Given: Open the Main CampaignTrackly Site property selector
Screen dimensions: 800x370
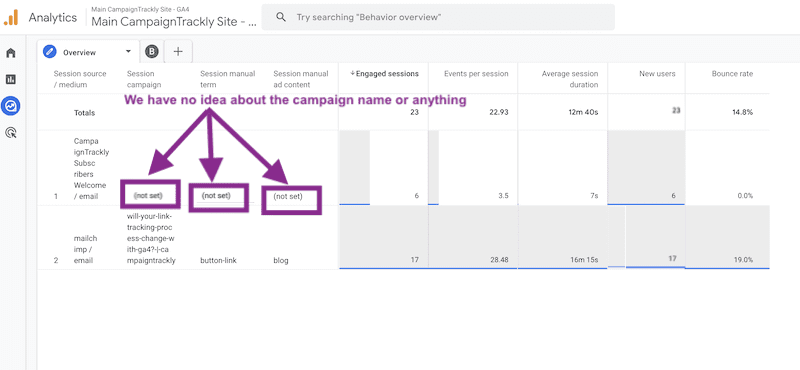Looking at the screenshot, I should 174,18.
